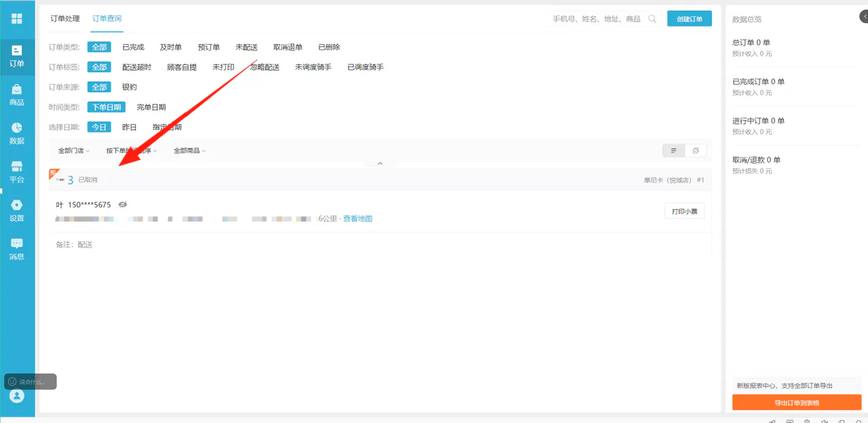Filter order source by 银豹
868x423 pixels.
pyautogui.click(x=130, y=87)
